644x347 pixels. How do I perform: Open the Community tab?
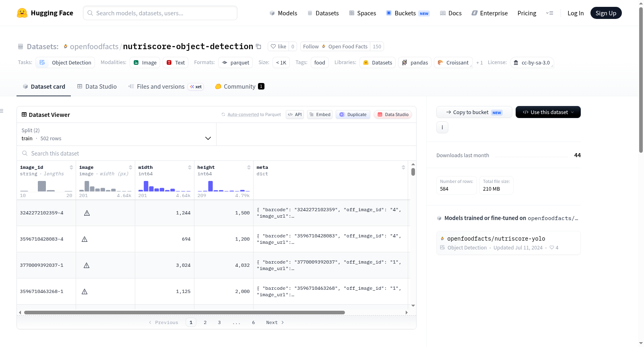pyautogui.click(x=239, y=86)
